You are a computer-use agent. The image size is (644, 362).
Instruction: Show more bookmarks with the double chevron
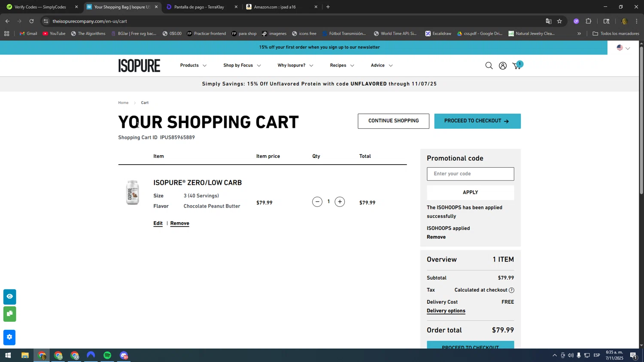tap(579, 33)
